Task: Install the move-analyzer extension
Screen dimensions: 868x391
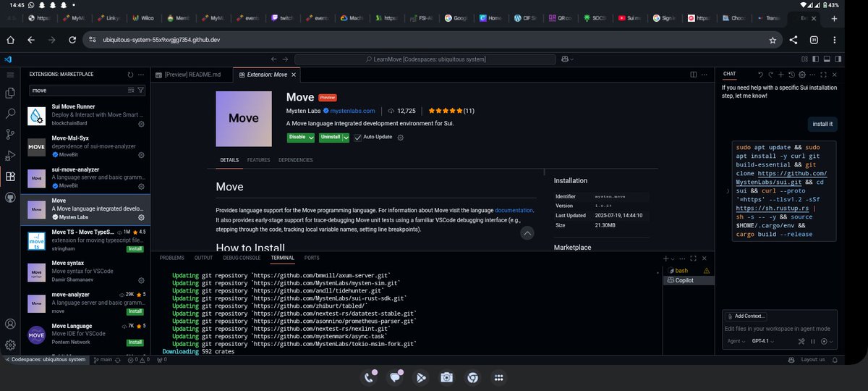Action: pos(135,311)
